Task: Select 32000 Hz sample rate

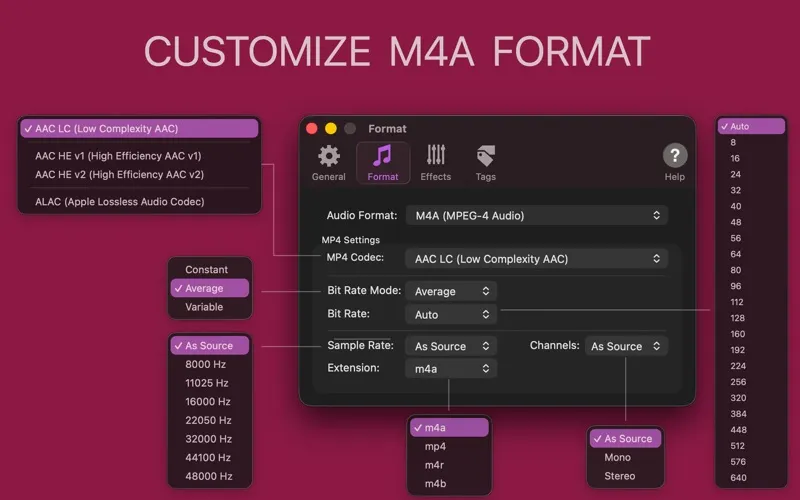Action: pos(210,439)
